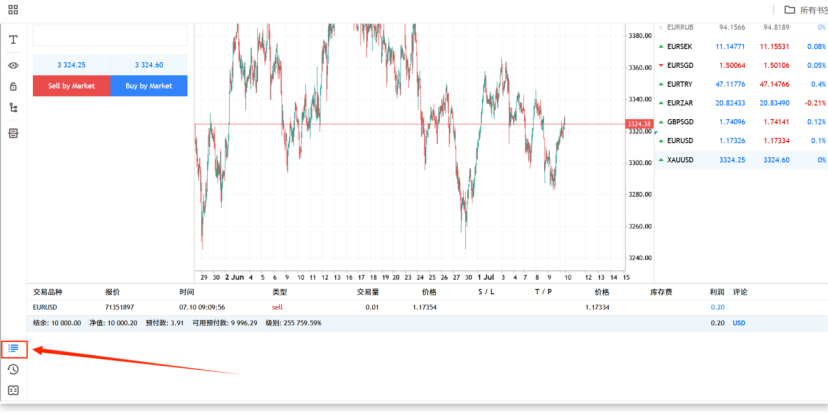Click the 结余: 10 000.00 balance text
The height and width of the screenshot is (413, 828).
pos(57,323)
